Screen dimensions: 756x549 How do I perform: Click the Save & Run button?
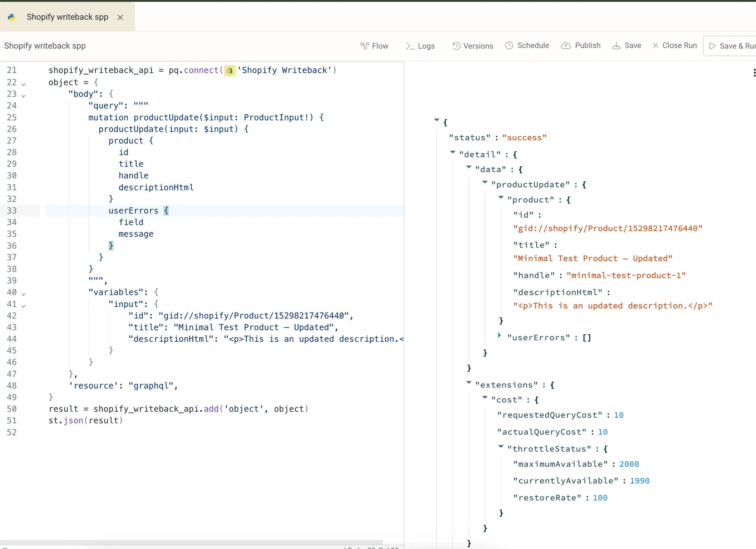pyautogui.click(x=730, y=46)
